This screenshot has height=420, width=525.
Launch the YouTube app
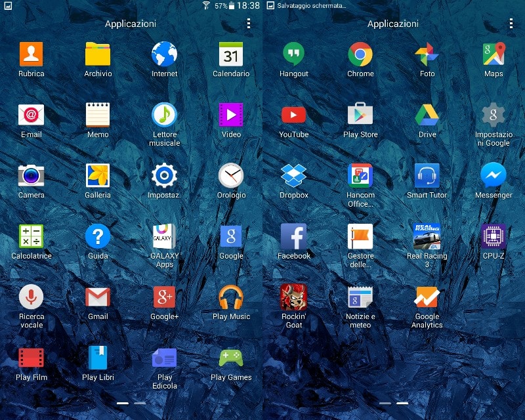(x=293, y=115)
